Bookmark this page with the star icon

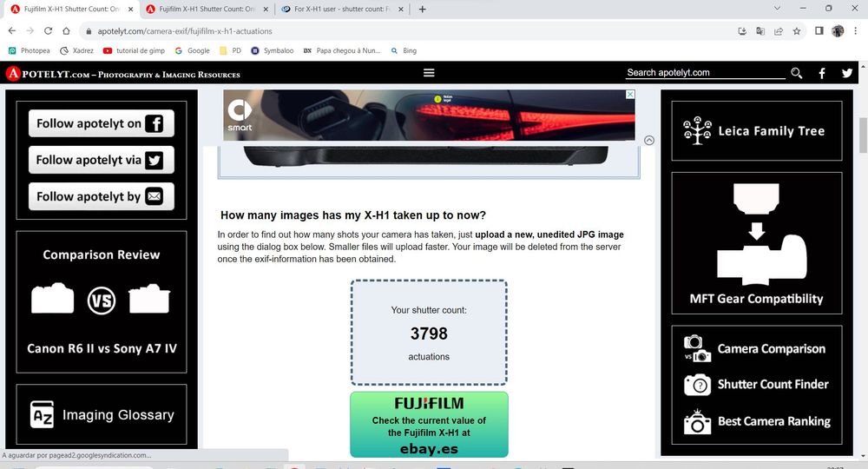pyautogui.click(x=797, y=31)
